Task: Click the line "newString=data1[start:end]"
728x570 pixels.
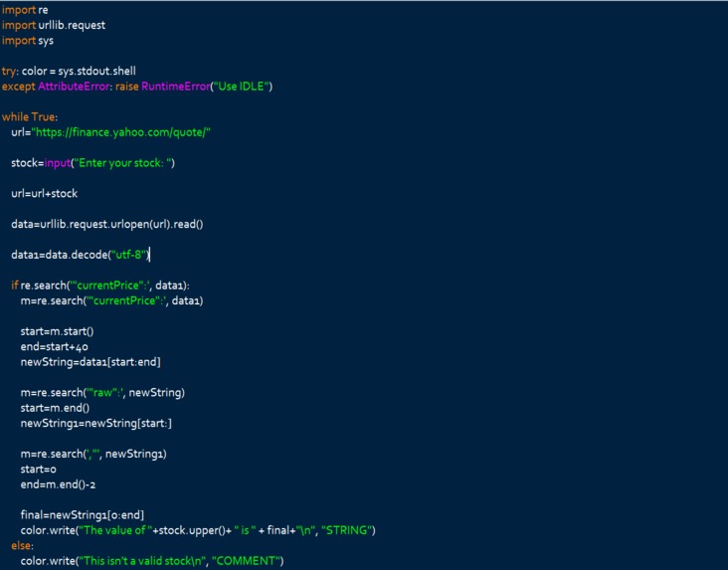Action: pyautogui.click(x=91, y=362)
